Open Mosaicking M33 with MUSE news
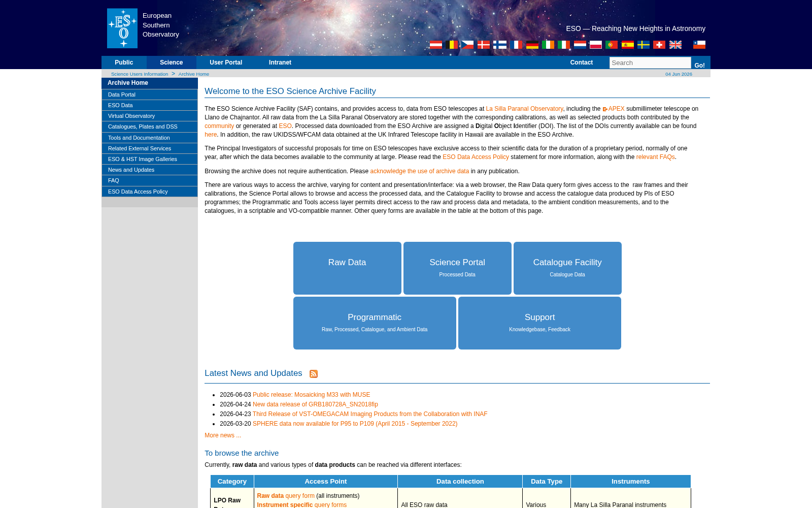 click(312, 395)
